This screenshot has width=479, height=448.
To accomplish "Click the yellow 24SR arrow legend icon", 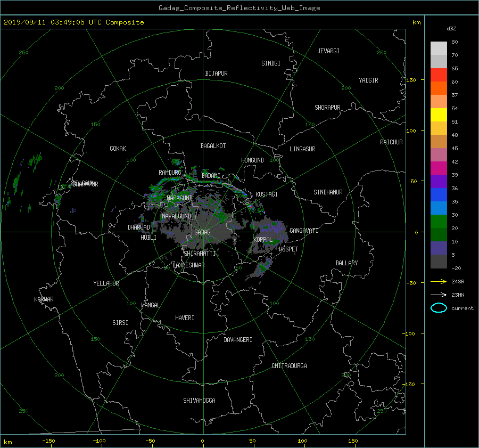I will point(439,281).
